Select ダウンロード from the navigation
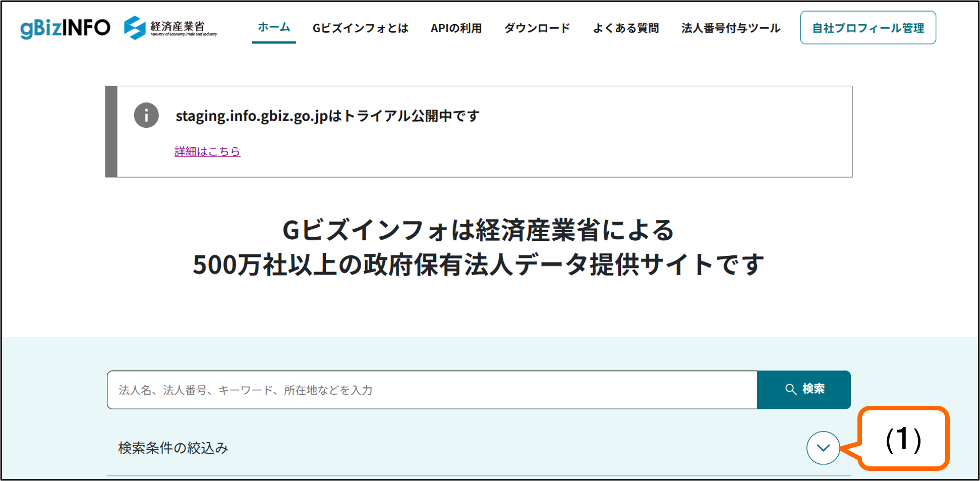 point(536,28)
